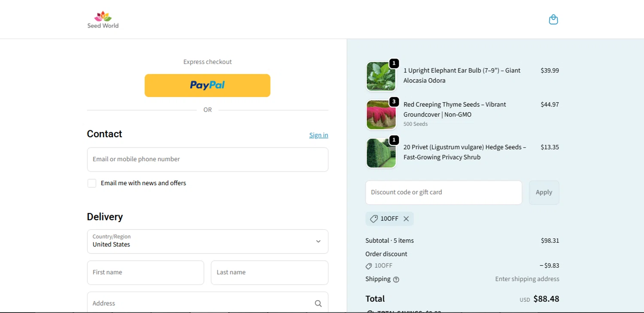Click the Discount code or gift card field
Screen dimensions: 644x313
(444, 193)
